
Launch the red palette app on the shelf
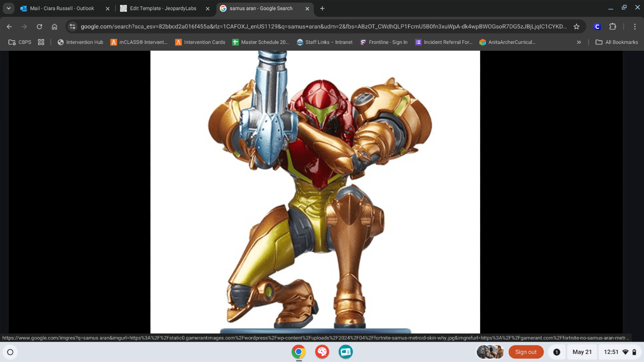[x=322, y=352]
